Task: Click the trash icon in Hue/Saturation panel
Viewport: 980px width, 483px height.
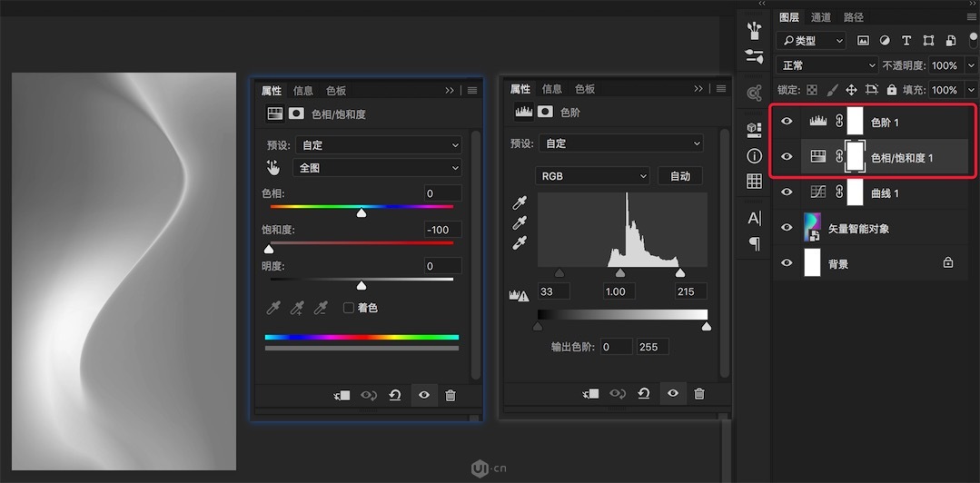Action: [450, 396]
